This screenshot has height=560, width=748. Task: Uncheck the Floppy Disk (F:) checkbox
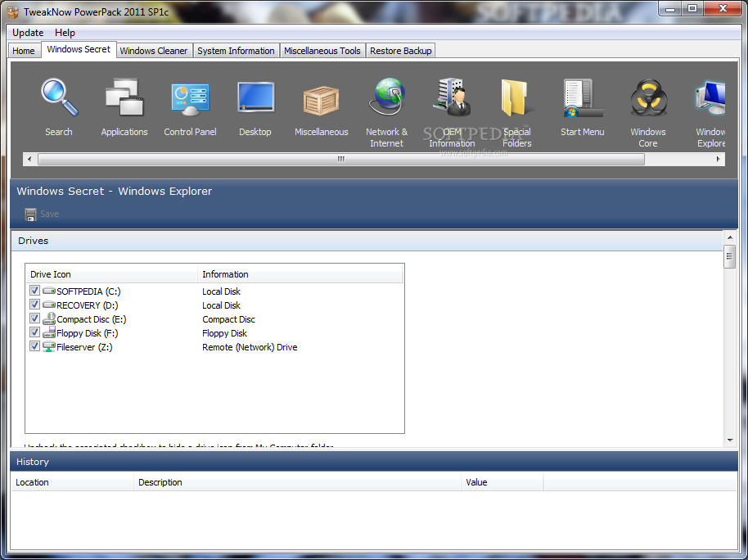[x=34, y=332]
